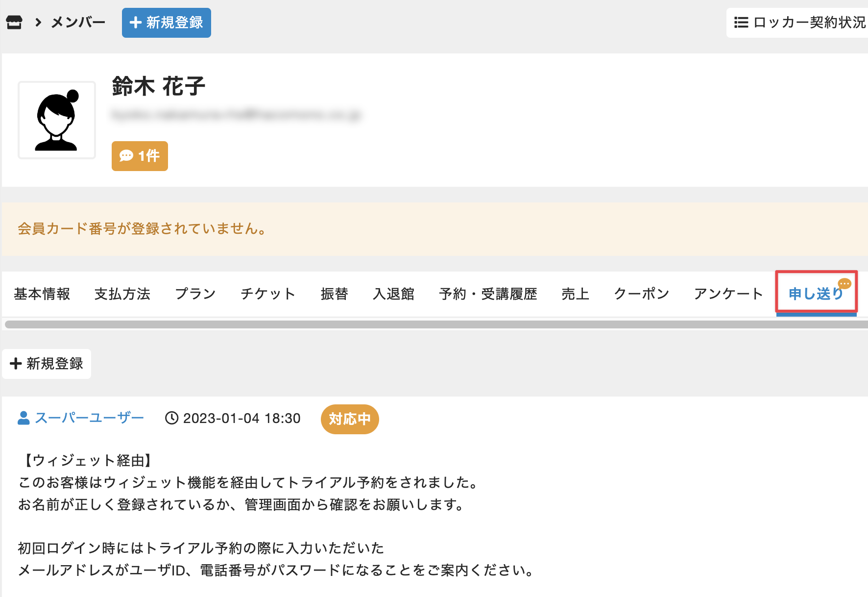
Task: Open the クーポン tab
Action: [642, 294]
